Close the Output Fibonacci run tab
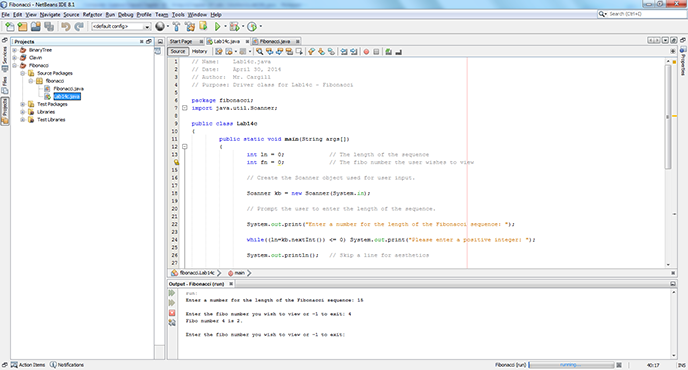 (231, 284)
